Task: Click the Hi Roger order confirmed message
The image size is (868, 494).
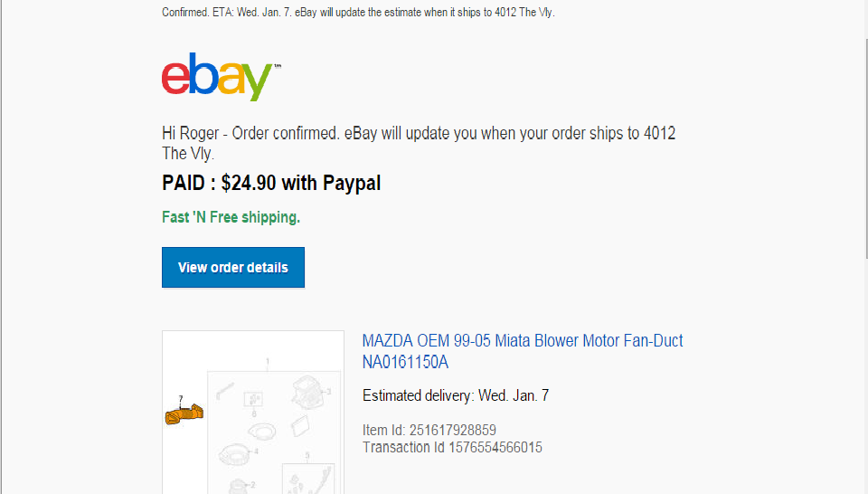Action: click(418, 143)
